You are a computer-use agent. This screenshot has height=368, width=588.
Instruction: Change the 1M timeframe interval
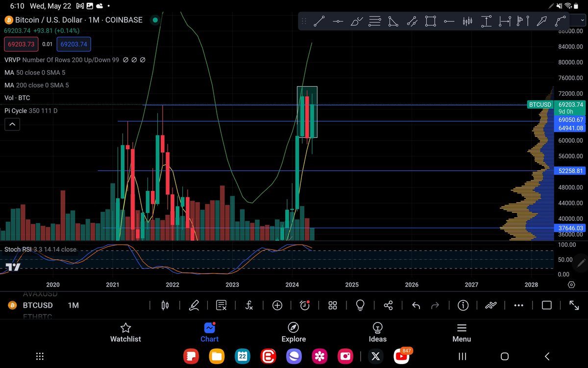73,305
